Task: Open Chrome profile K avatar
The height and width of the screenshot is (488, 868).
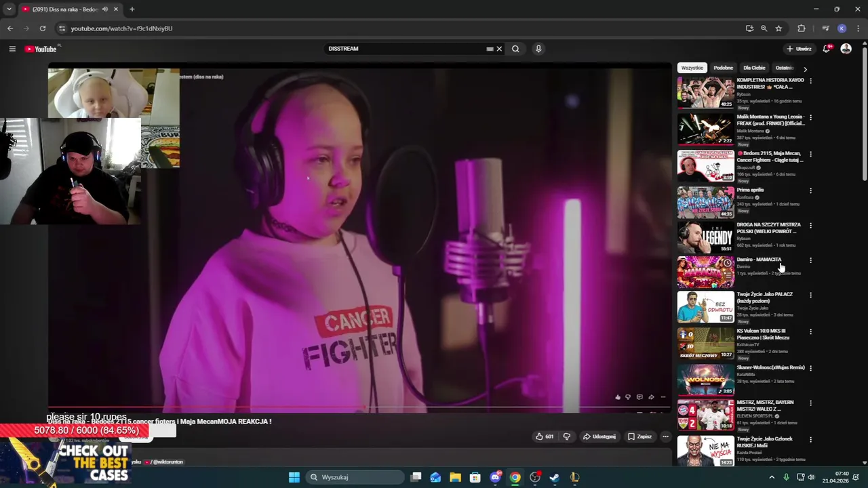Action: pyautogui.click(x=842, y=28)
